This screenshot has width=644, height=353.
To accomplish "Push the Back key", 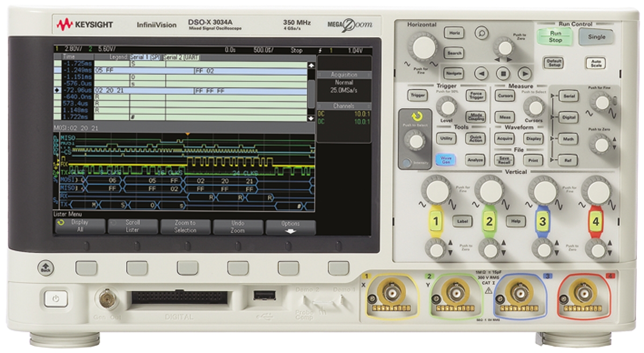I will pyautogui.click(x=45, y=267).
